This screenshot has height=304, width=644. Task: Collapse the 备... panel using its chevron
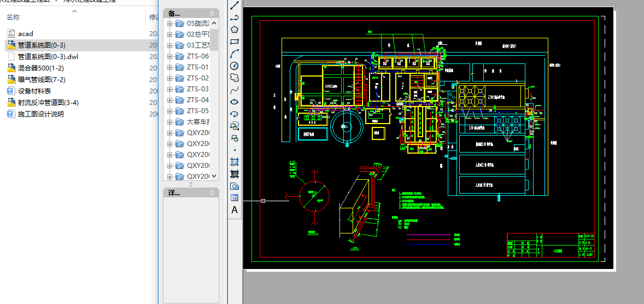click(x=213, y=13)
